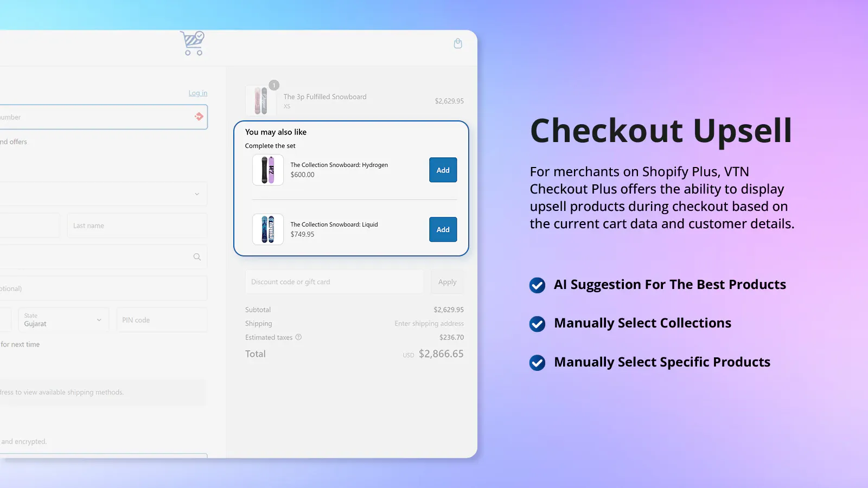Add The Collection Snowboard: Liquid

coord(443,229)
